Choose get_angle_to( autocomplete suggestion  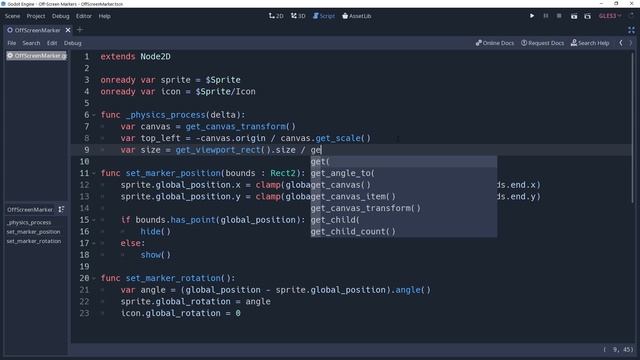pyautogui.click(x=404, y=173)
